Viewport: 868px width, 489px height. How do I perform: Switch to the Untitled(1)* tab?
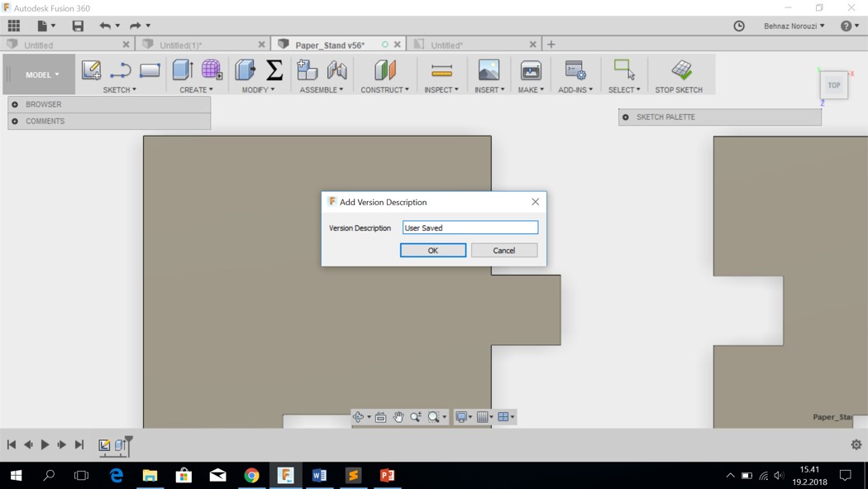point(180,45)
